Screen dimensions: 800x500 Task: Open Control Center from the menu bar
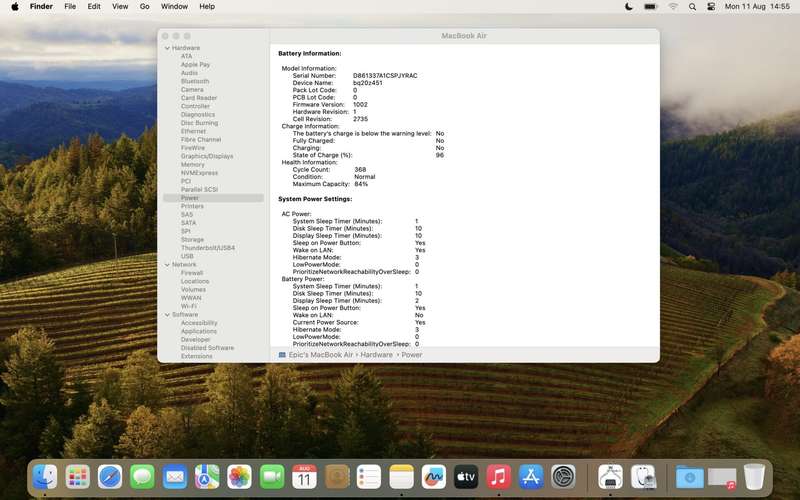pyautogui.click(x=711, y=7)
